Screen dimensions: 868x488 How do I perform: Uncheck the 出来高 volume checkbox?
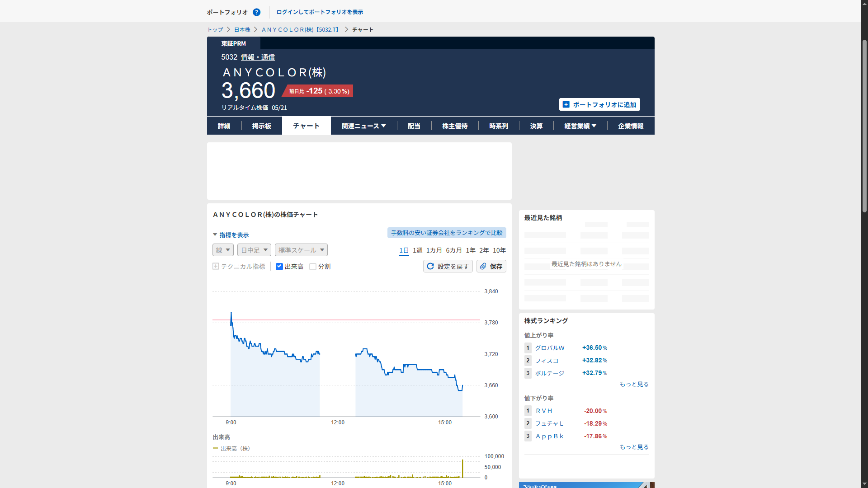pos(279,267)
